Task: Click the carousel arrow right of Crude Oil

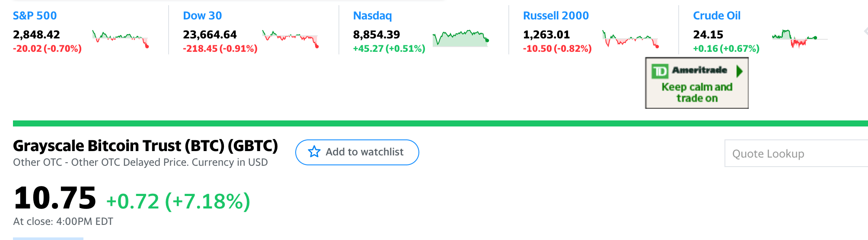Action: click(x=865, y=31)
